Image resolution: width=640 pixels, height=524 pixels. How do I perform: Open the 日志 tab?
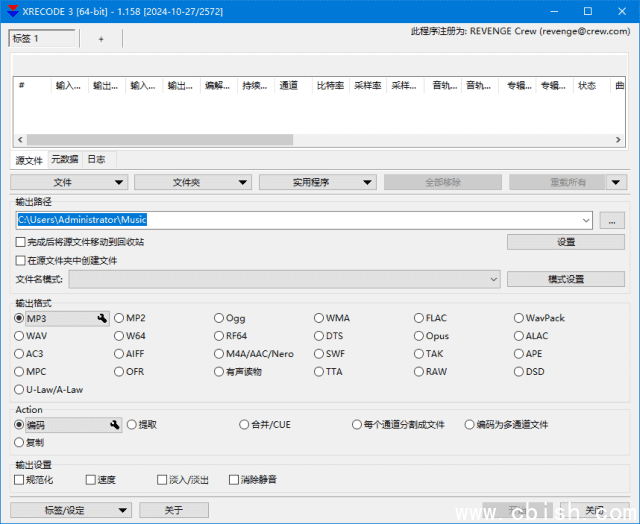[x=96, y=160]
